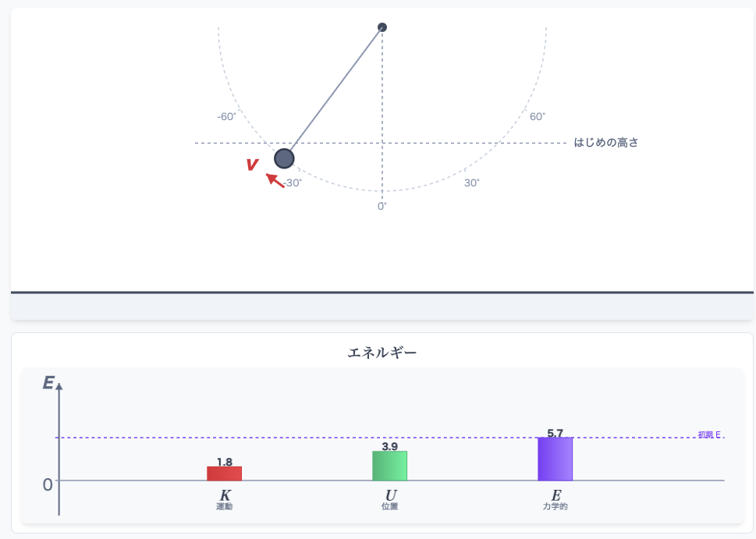The image size is (756, 539).
Task: Click the pendulum bob
Action: click(284, 158)
